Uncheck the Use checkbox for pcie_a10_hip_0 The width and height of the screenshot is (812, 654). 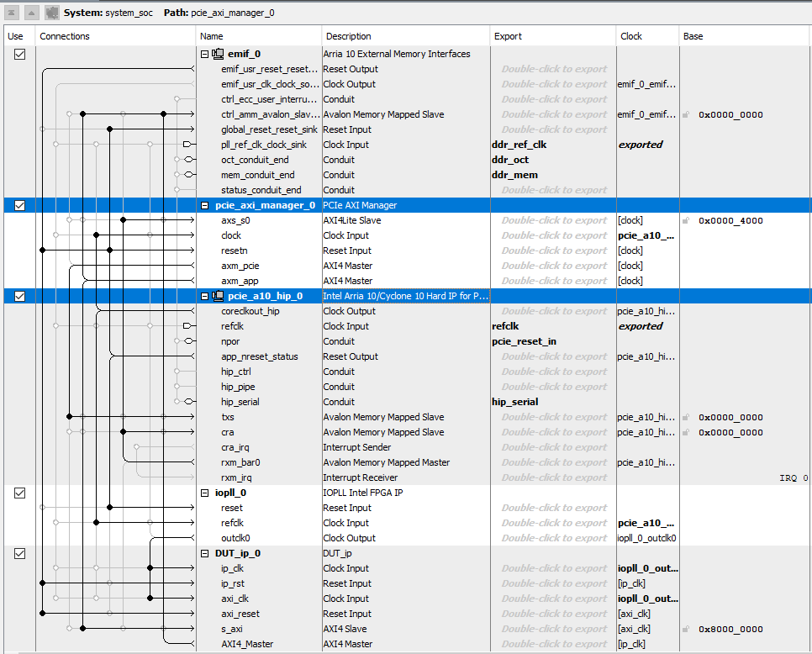(19, 296)
